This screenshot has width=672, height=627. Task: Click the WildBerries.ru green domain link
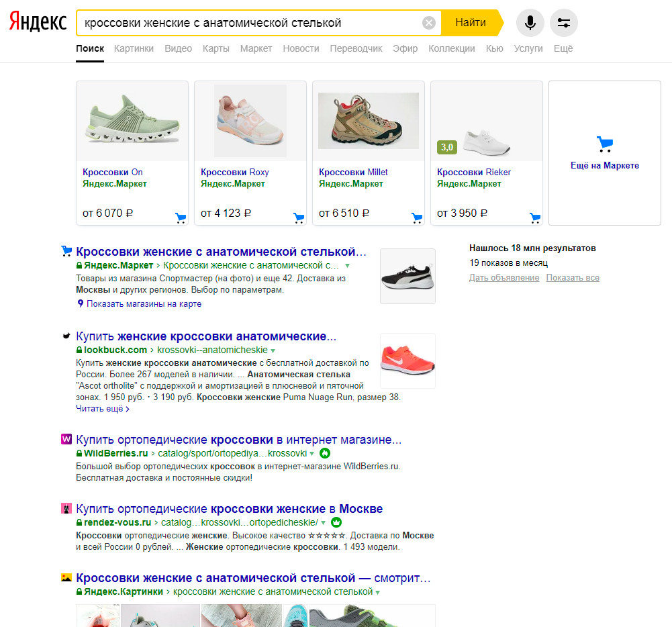[115, 453]
